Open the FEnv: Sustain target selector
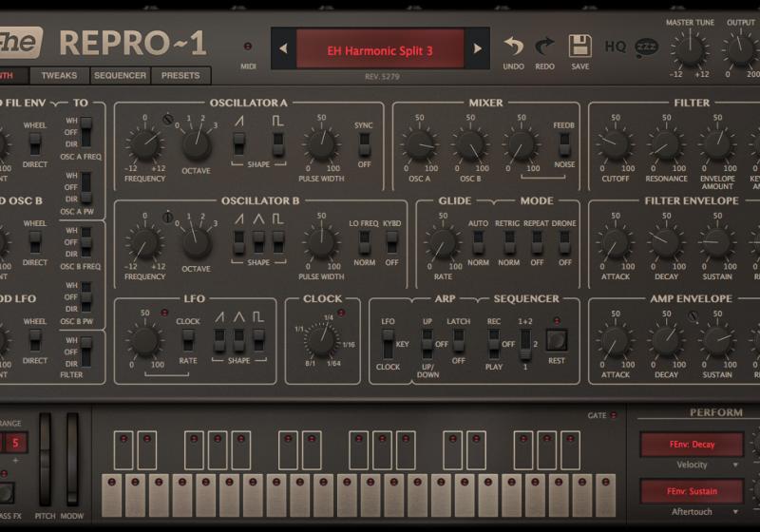The image size is (760, 532). 693,491
